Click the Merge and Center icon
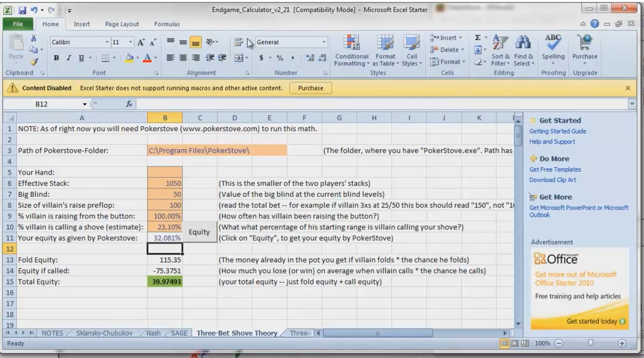This screenshot has width=644, height=358. (x=238, y=58)
